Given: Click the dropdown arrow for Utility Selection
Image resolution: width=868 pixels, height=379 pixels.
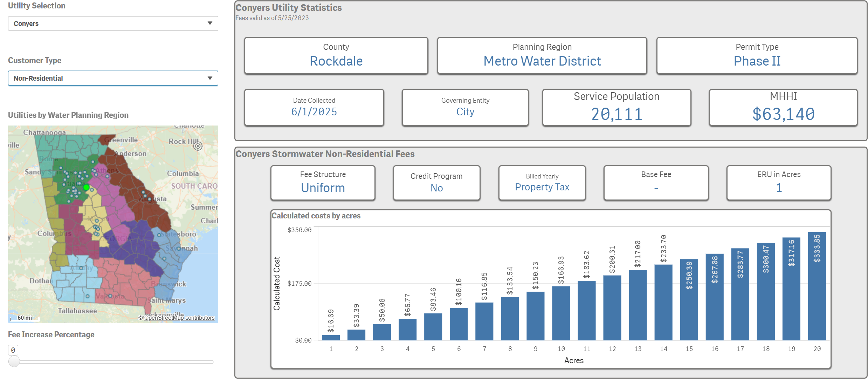Looking at the screenshot, I should click(x=210, y=23).
